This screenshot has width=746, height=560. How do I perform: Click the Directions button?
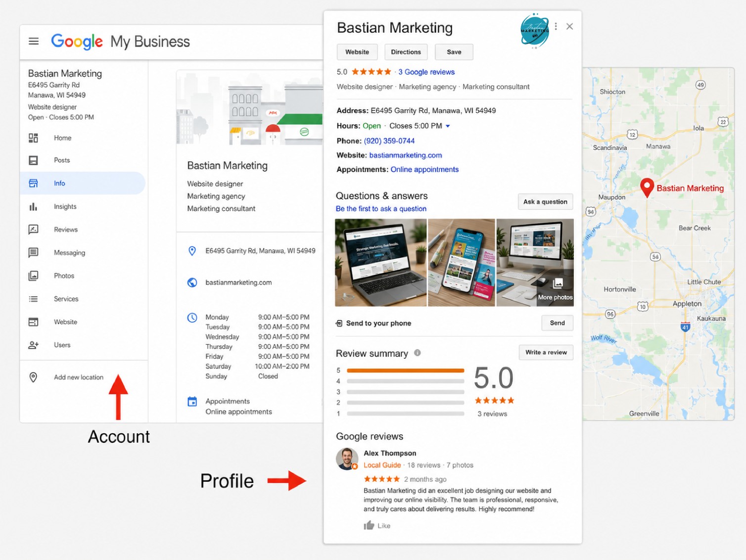[x=406, y=52]
